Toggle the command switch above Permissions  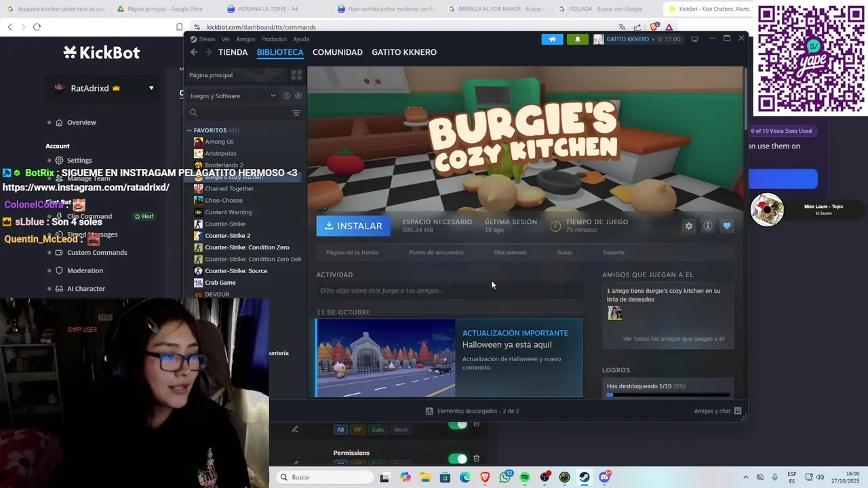tap(458, 424)
